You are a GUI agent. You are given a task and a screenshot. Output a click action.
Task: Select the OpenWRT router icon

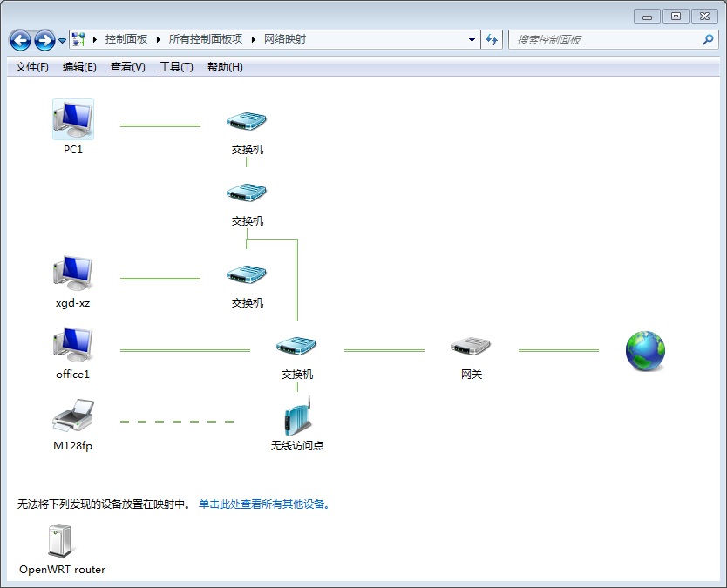tap(62, 542)
